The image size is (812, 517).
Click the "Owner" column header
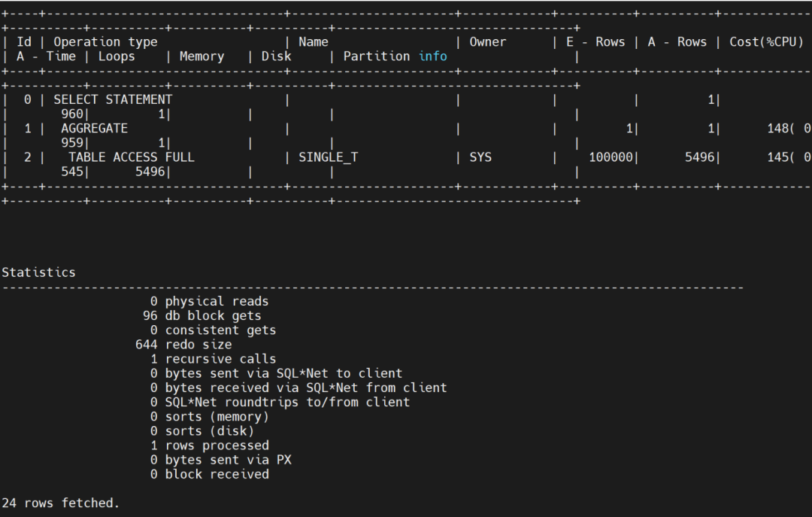[488, 42]
